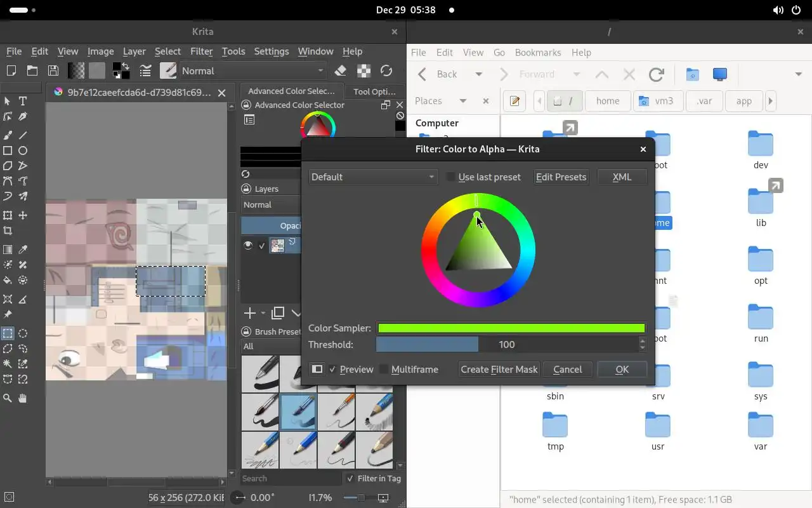Select the Elliptical Selection tool
Image resolution: width=812 pixels, height=508 pixels.
point(23,333)
